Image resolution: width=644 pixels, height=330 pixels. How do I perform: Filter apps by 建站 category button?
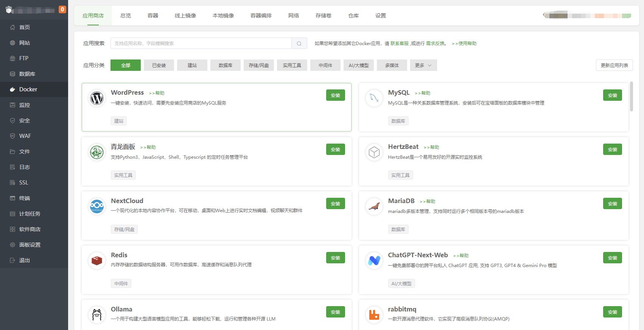(x=192, y=65)
